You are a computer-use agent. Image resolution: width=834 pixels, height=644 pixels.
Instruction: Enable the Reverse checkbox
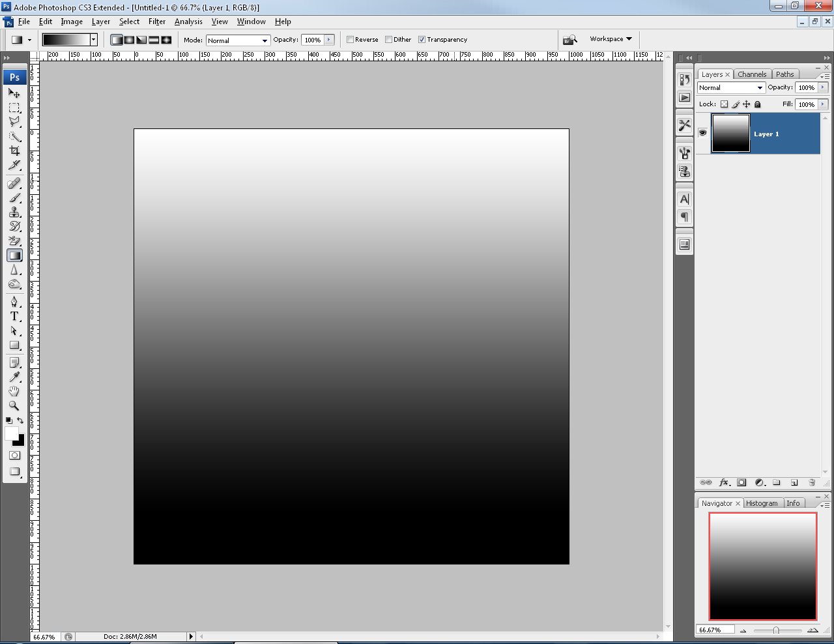tap(351, 40)
